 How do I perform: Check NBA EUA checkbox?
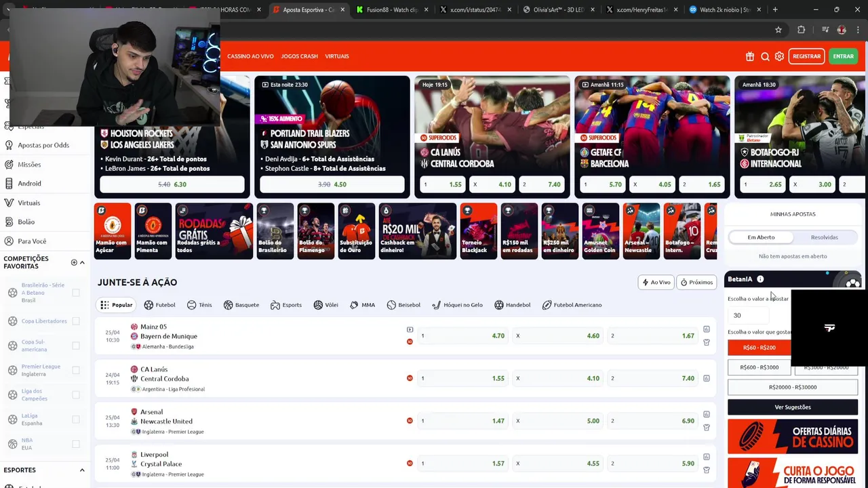(x=76, y=444)
